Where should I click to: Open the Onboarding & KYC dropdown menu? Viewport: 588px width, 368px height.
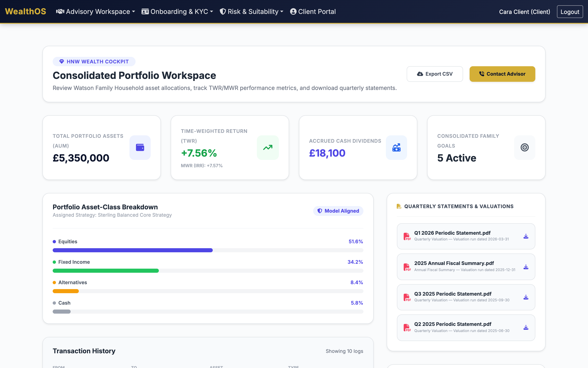177,11
